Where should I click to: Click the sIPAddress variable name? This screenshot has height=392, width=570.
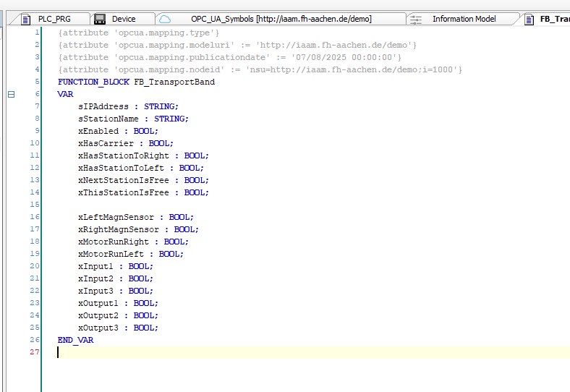point(103,106)
